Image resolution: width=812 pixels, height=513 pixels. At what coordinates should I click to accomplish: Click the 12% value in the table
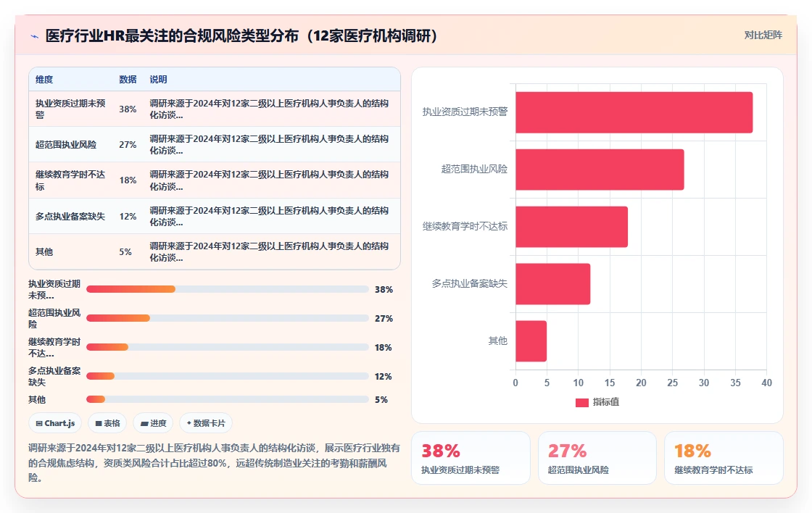(x=128, y=216)
